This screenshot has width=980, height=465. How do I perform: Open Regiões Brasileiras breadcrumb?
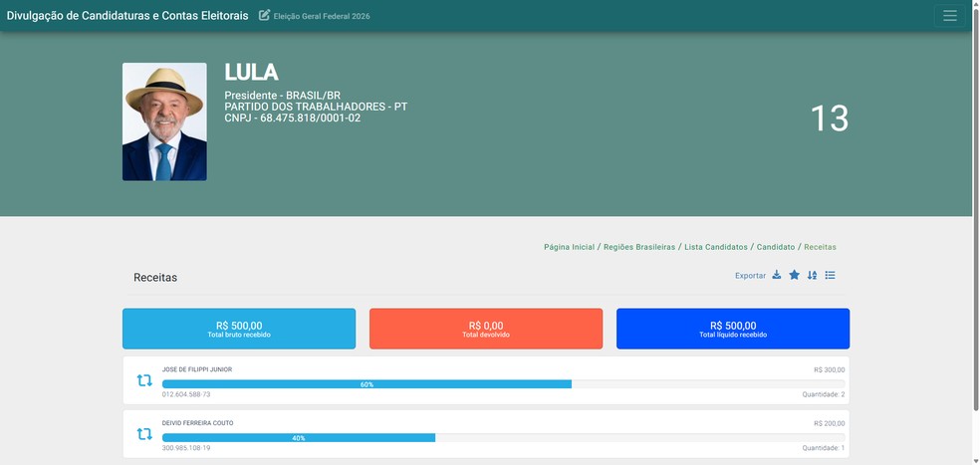[x=639, y=247]
